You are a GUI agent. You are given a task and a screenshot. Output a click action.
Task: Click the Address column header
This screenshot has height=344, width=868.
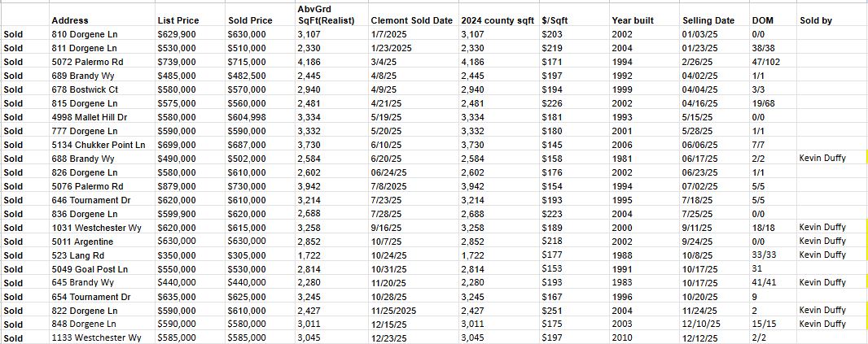pyautogui.click(x=70, y=20)
